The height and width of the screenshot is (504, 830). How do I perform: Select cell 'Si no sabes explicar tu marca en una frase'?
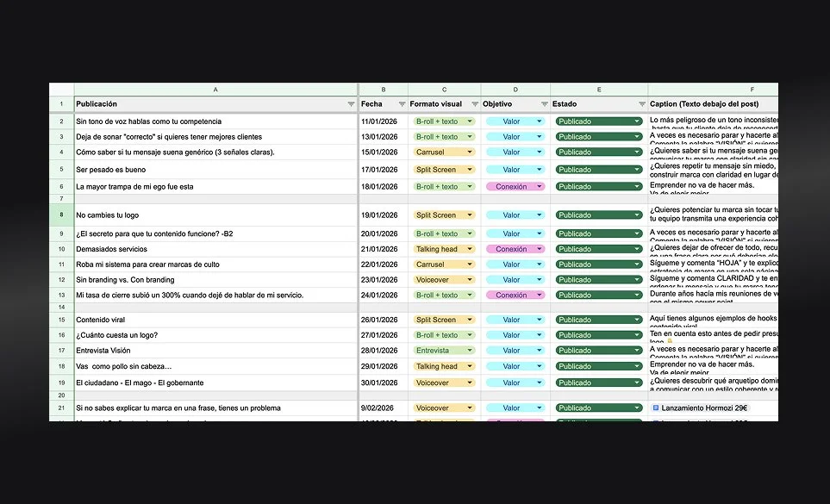point(216,408)
